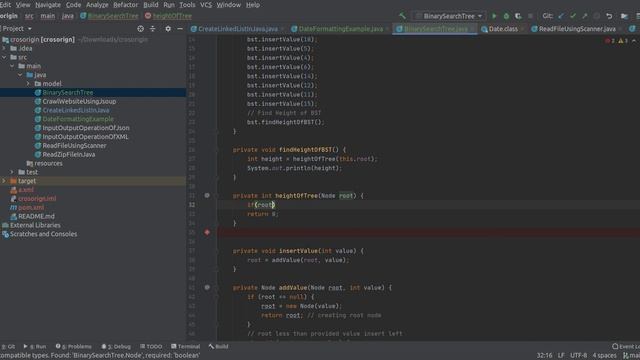Click the Build project hammer icon

click(x=402, y=16)
